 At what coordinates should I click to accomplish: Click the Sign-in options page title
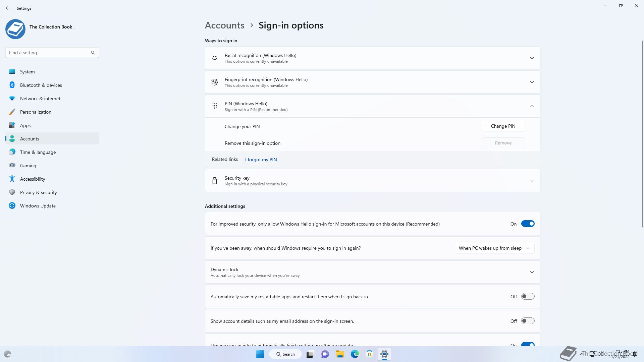pos(291,25)
